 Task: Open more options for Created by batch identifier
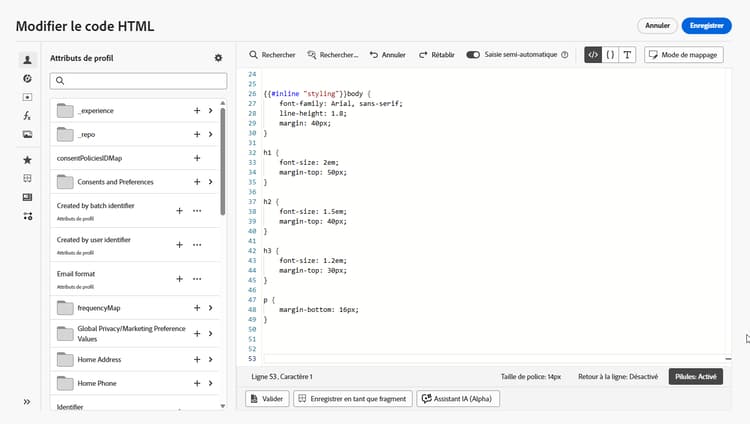coord(197,211)
